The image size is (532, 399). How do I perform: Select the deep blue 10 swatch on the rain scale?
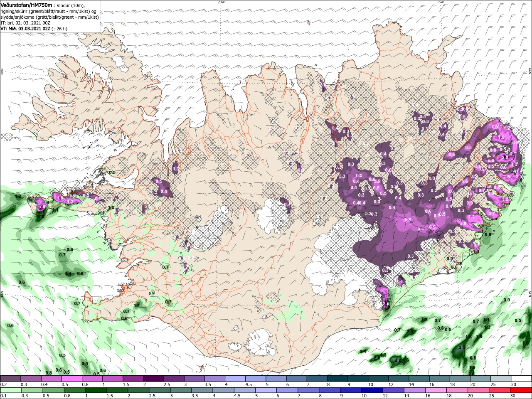372,390
